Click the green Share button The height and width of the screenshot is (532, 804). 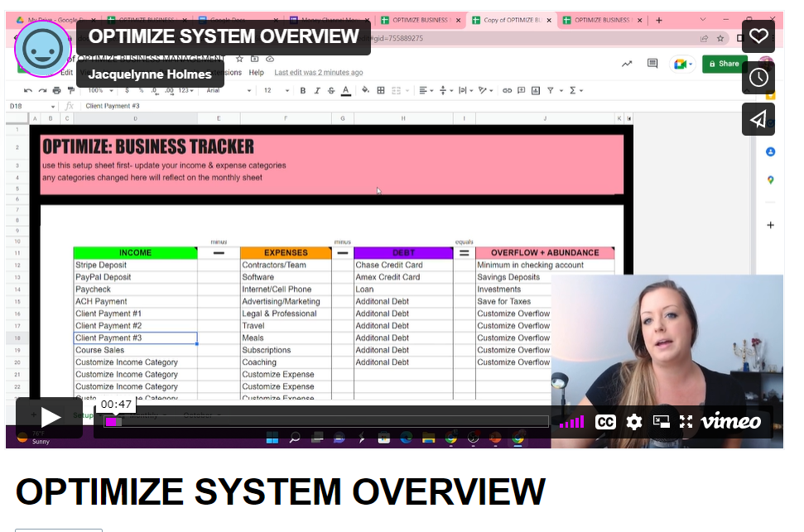coord(723,64)
